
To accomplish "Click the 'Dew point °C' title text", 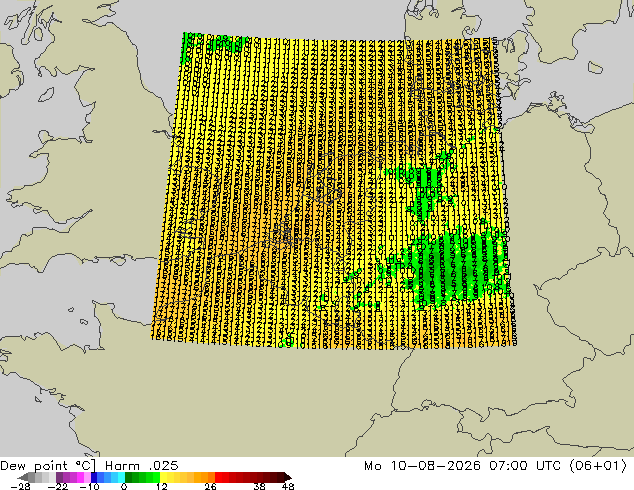I will [x=48, y=465].
